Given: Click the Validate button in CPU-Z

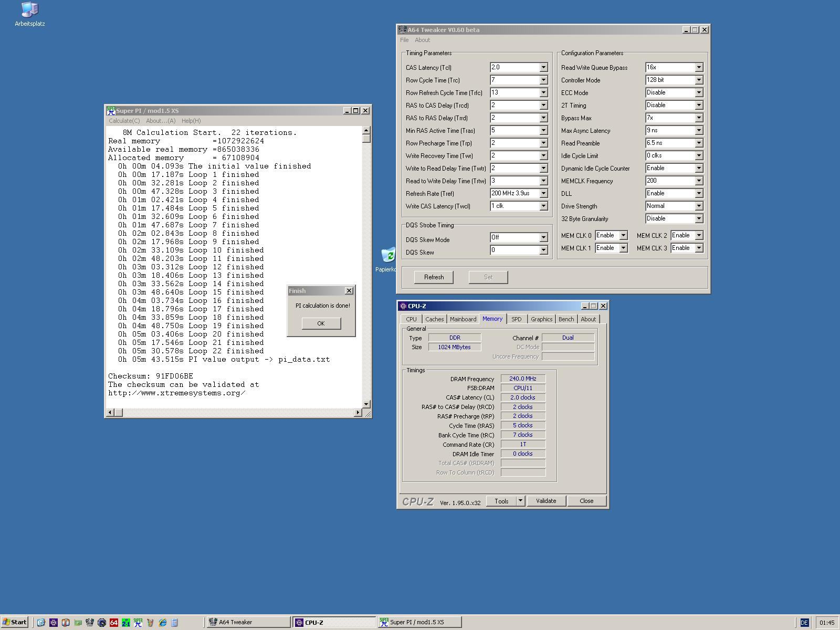Looking at the screenshot, I should [546, 501].
